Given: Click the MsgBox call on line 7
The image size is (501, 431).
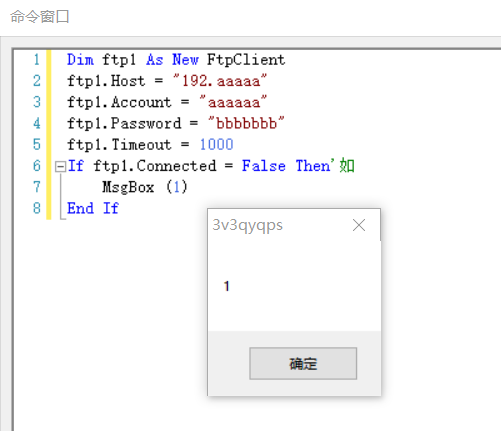Looking at the screenshot, I should 128,187.
